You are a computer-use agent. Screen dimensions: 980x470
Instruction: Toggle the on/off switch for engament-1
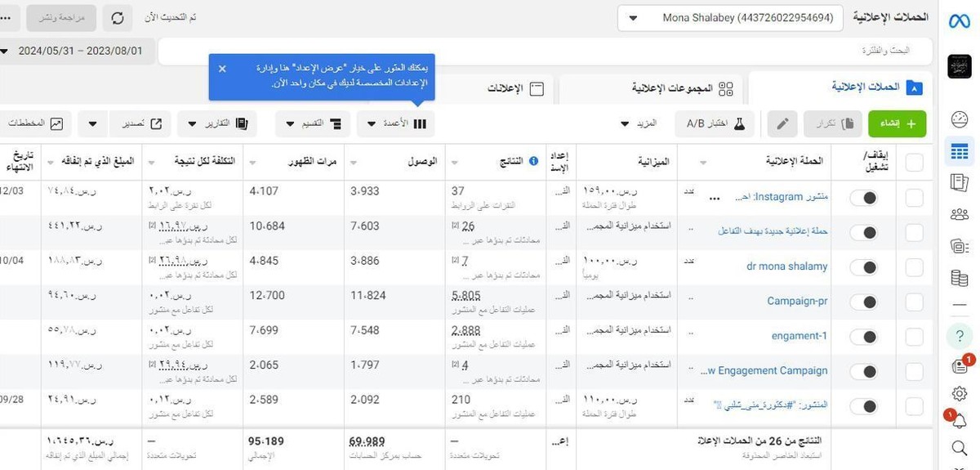pos(864,337)
